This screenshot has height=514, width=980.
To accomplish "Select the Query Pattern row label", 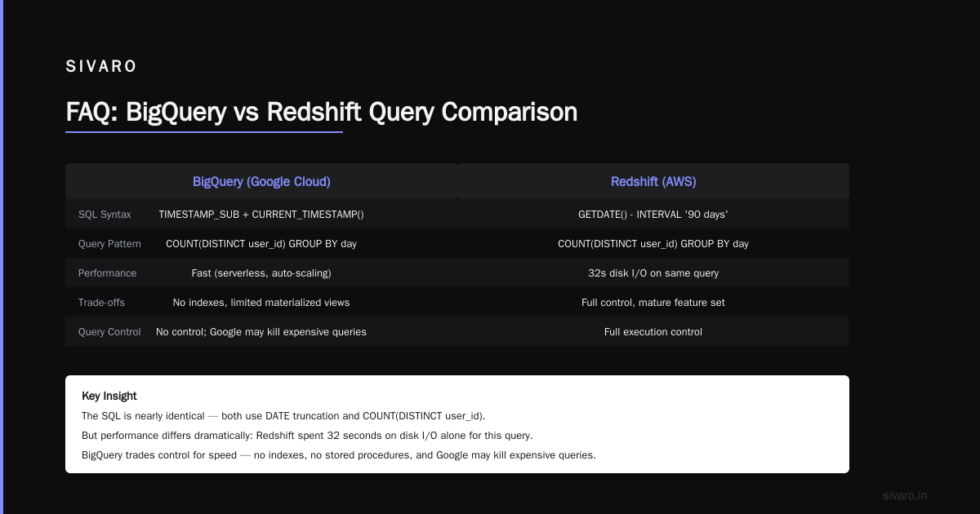I will point(109,243).
